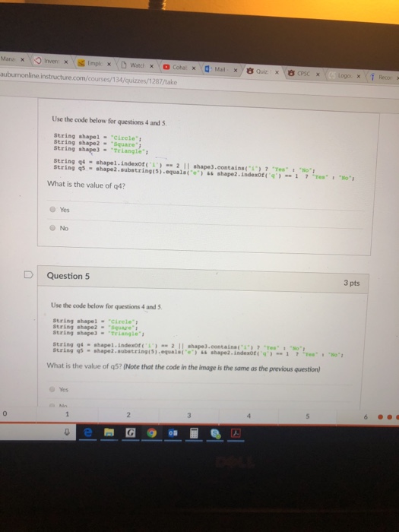Image resolution: width=399 pixels, height=532 pixels.
Task: Open Adobe Acrobat from the taskbar
Action: (x=236, y=433)
